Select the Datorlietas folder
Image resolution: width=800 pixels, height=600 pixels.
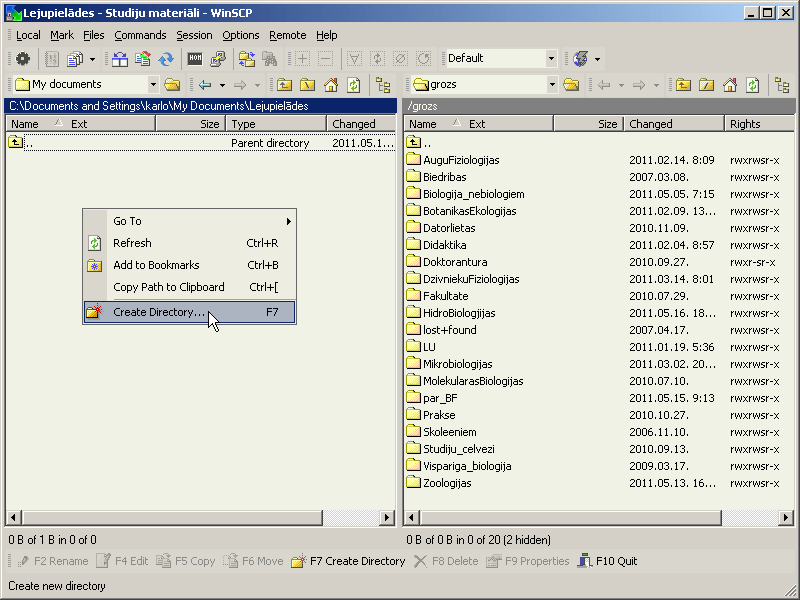(441, 228)
